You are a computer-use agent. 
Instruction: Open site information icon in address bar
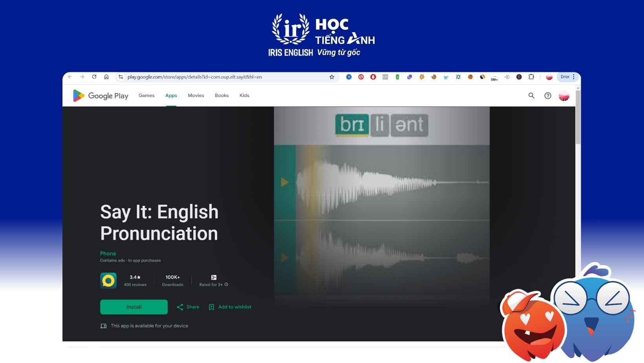[121, 77]
